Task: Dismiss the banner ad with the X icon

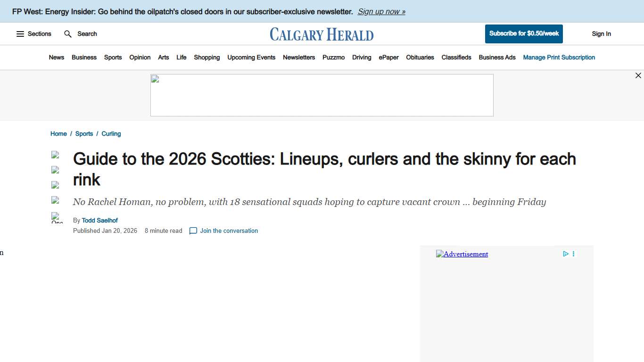Action: (638, 75)
